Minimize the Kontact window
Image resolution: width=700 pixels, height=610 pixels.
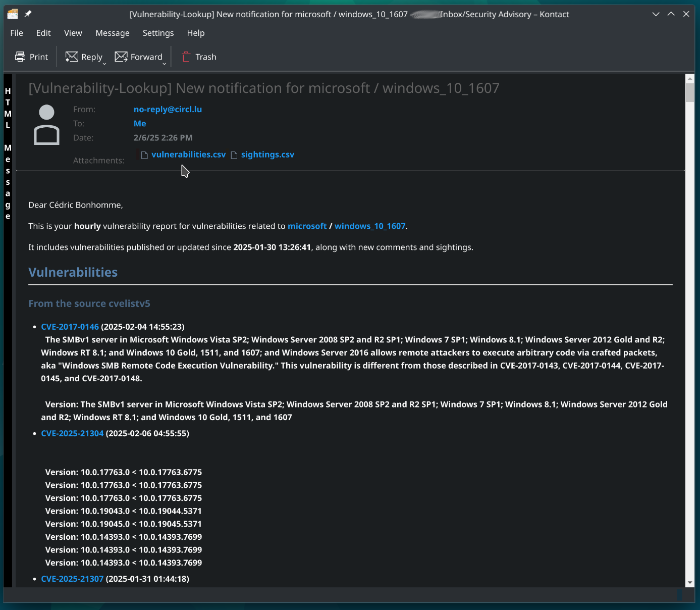point(656,14)
